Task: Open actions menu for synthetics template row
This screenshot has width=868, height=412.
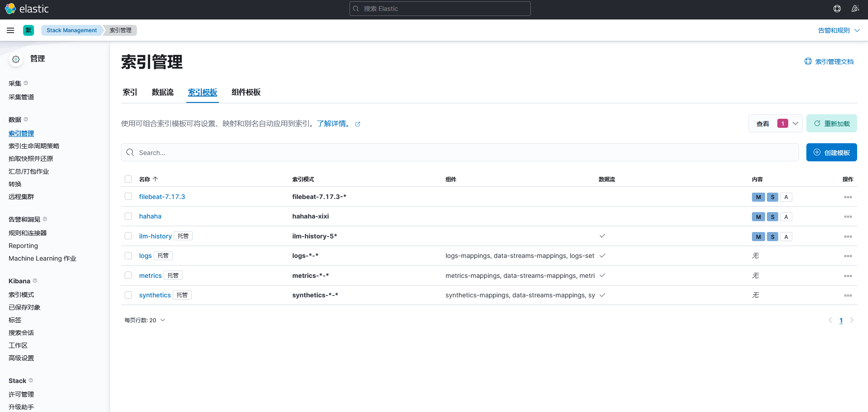Action: 848,296
